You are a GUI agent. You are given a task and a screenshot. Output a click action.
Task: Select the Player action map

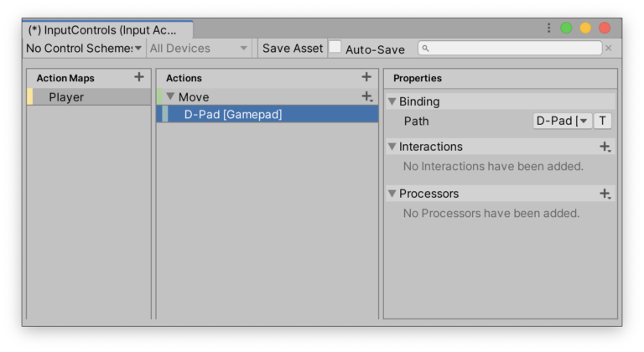click(66, 97)
